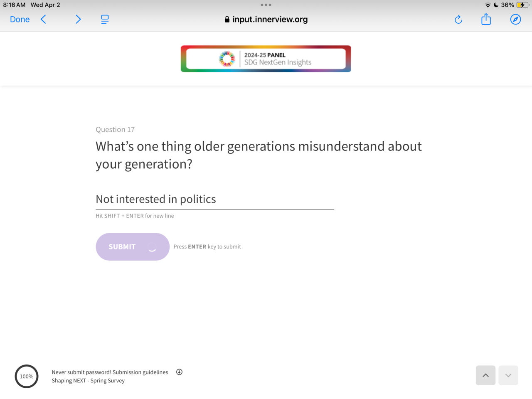The height and width of the screenshot is (399, 532).
Task: Tap the Do Not Disturb moon icon
Action: (x=496, y=5)
